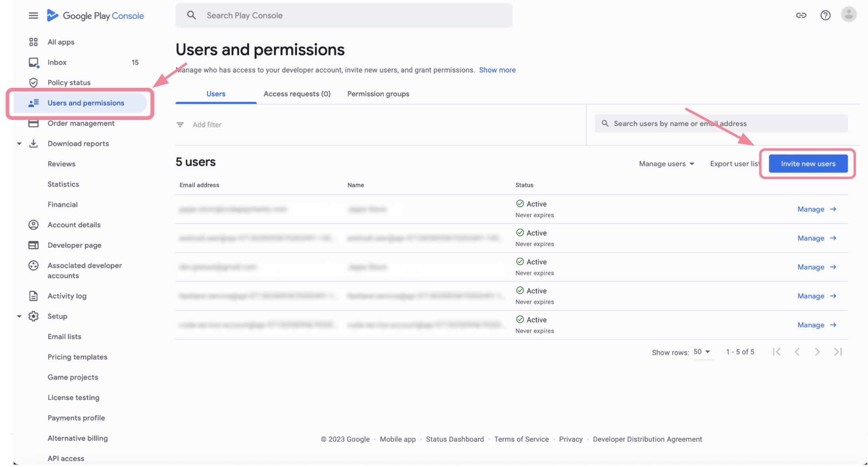Image resolution: width=868 pixels, height=467 pixels.
Task: Click Manage link for fourth user row
Action: click(817, 296)
